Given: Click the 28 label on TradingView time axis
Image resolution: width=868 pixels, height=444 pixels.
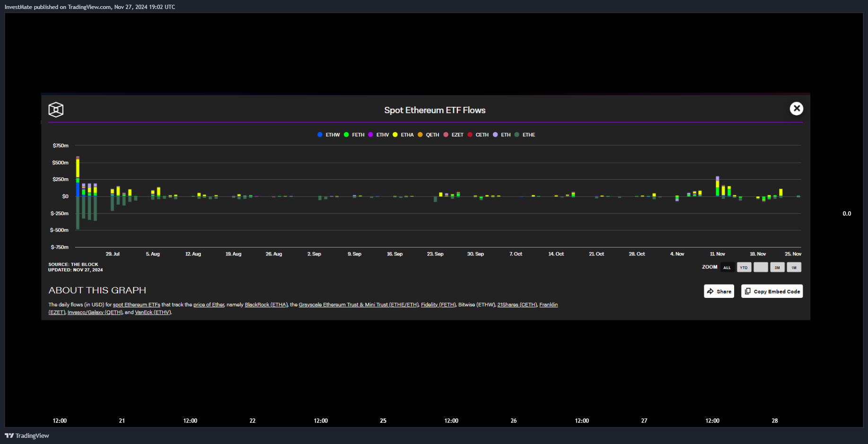Looking at the screenshot, I should pos(775,420).
